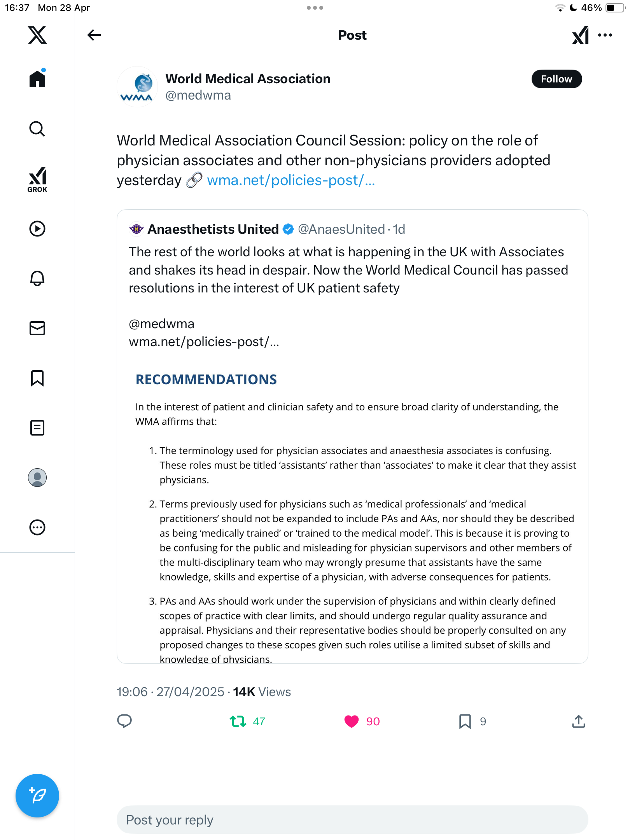Open the video play tab in sidebar
The height and width of the screenshot is (840, 630).
pyautogui.click(x=37, y=229)
